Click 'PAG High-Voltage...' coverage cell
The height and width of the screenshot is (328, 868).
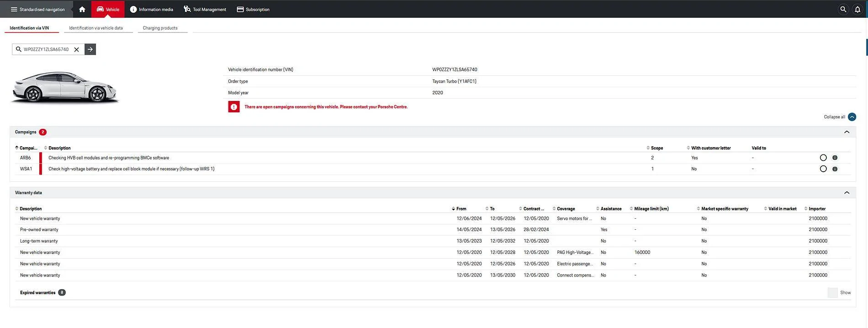[x=575, y=252]
